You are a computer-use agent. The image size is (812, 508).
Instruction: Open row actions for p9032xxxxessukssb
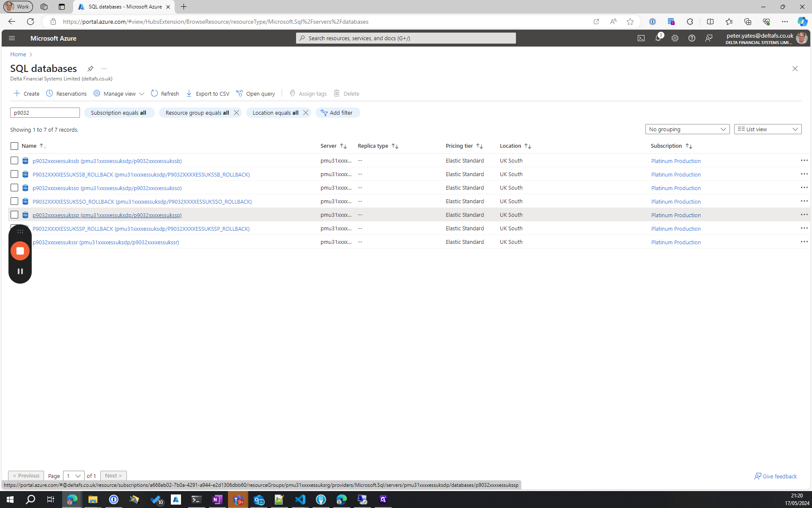pyautogui.click(x=804, y=160)
